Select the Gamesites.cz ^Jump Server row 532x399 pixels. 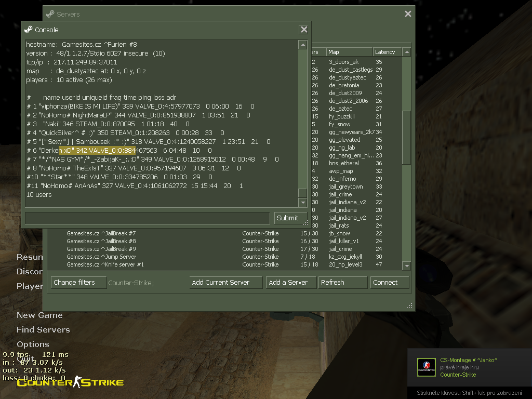tap(224, 257)
